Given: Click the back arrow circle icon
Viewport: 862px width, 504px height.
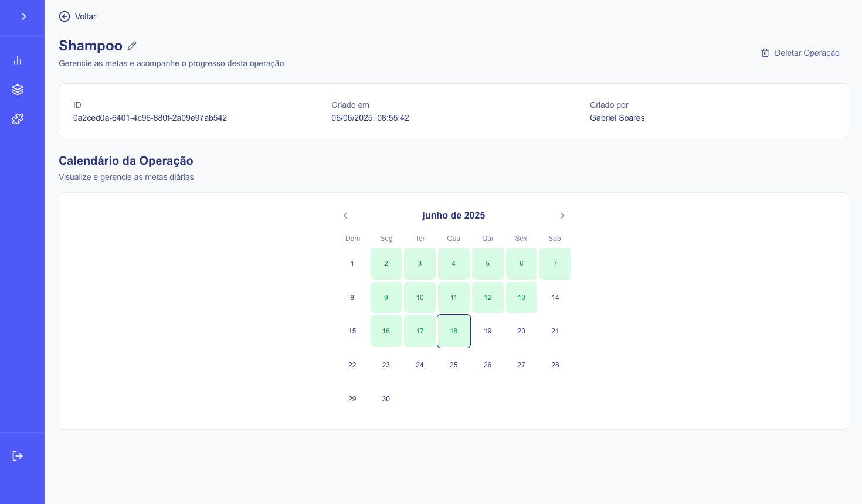Looking at the screenshot, I should (65, 16).
